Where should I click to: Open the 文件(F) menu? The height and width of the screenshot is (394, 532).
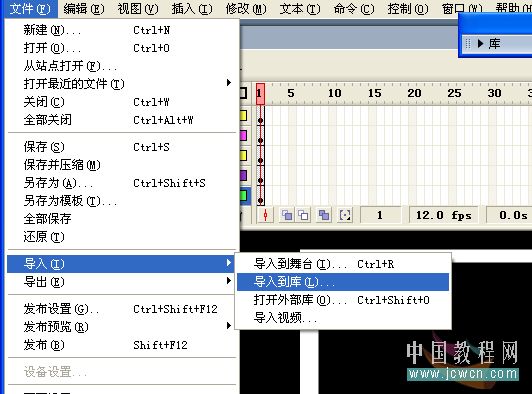30,9
